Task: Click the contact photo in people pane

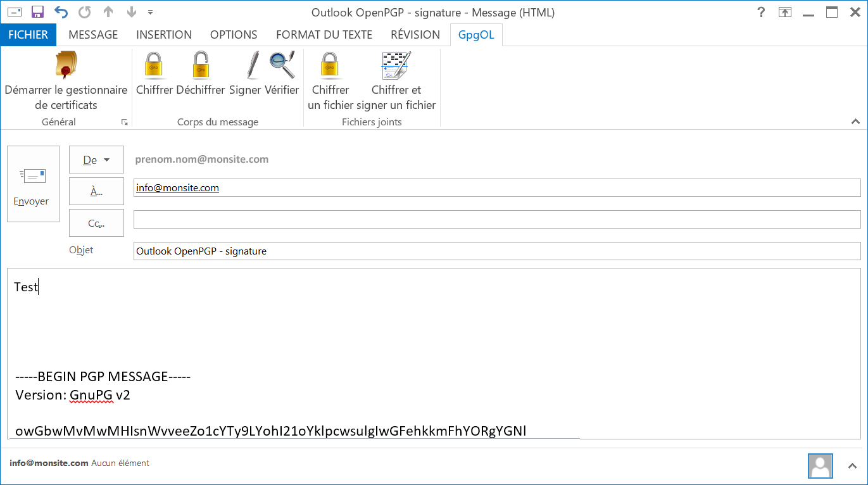Action: [x=821, y=466]
